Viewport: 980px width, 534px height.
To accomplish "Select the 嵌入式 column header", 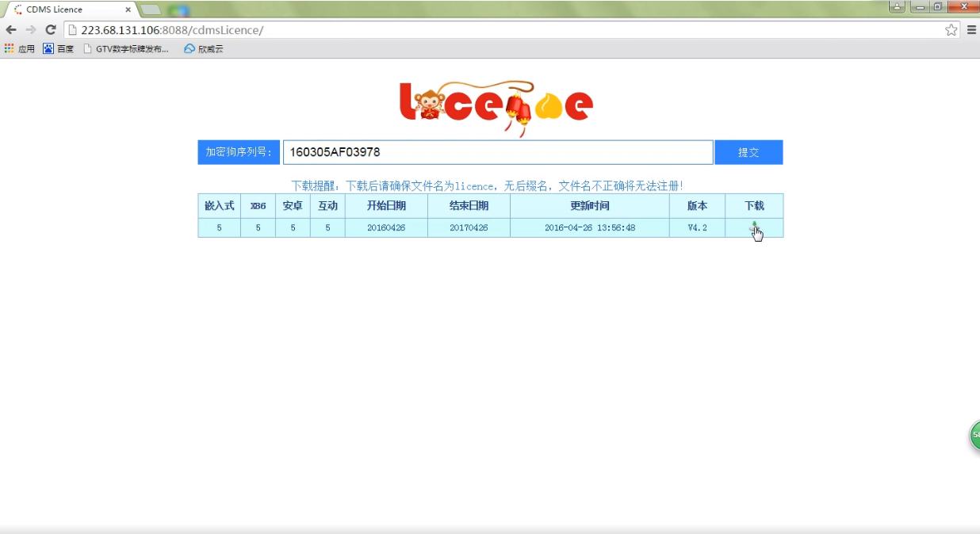I will (218, 205).
